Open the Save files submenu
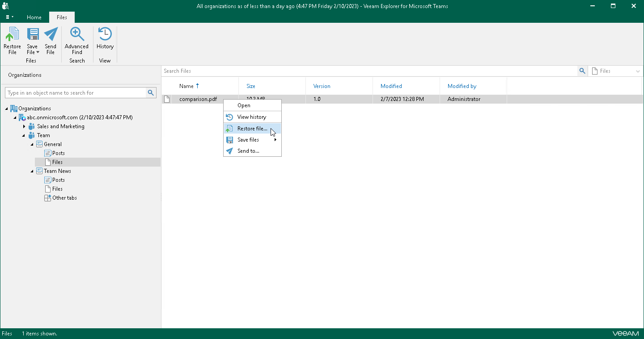Image resolution: width=644 pixels, height=339 pixels. coord(252,140)
